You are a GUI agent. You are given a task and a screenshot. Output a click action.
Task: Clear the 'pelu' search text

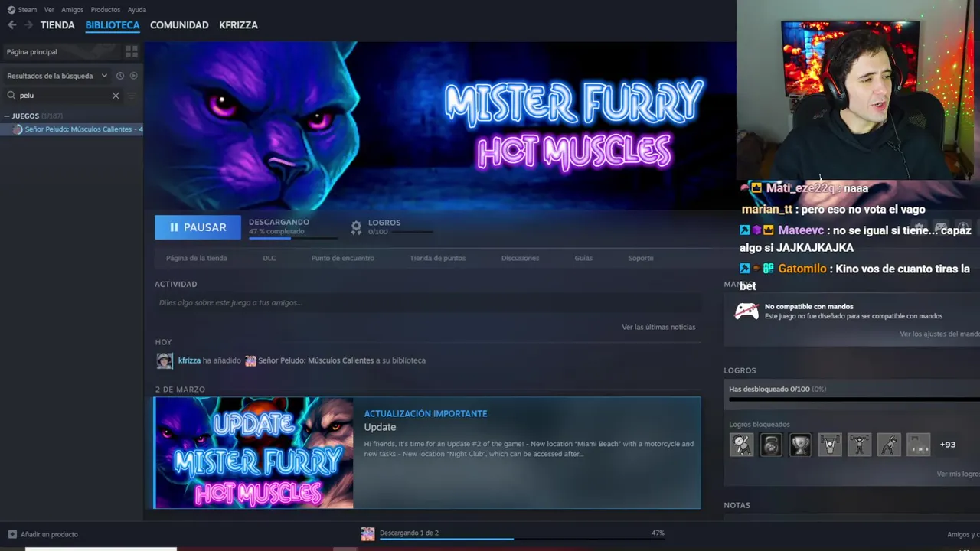click(x=116, y=96)
